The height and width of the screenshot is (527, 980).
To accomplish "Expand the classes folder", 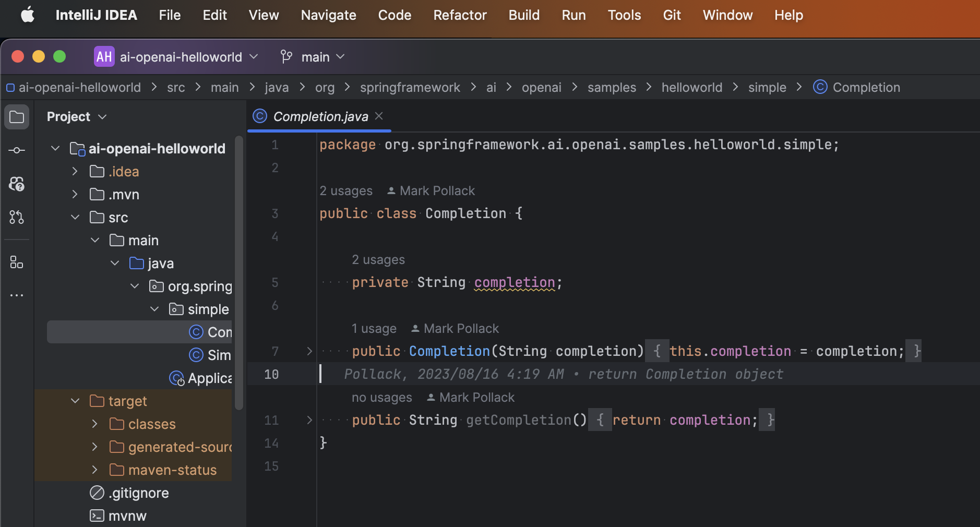I will coord(95,424).
